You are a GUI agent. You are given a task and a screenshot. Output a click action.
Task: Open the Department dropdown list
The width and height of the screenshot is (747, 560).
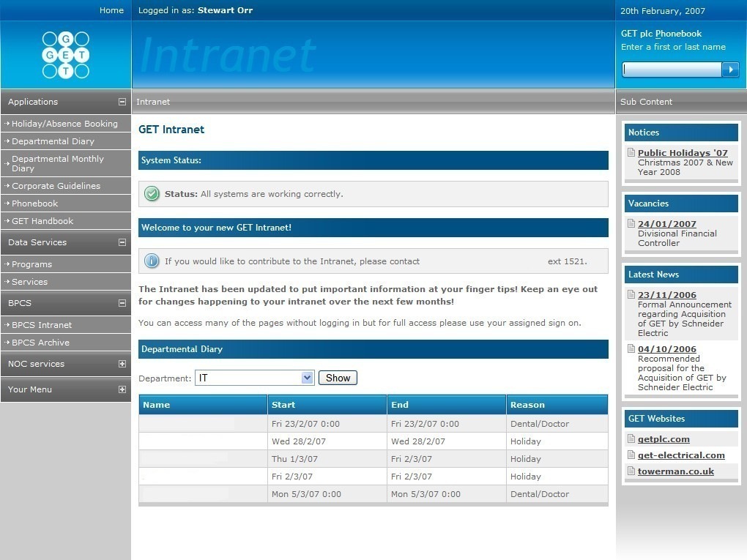[x=307, y=378]
